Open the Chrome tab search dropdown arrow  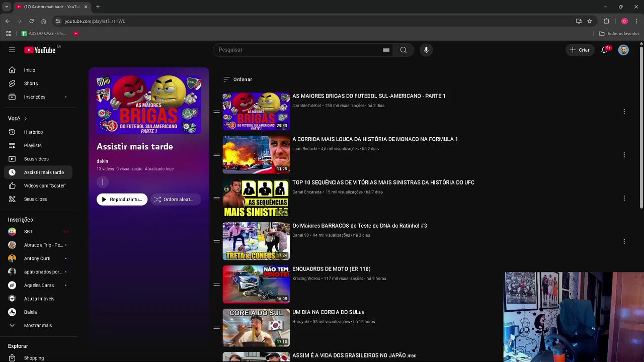[x=7, y=7]
